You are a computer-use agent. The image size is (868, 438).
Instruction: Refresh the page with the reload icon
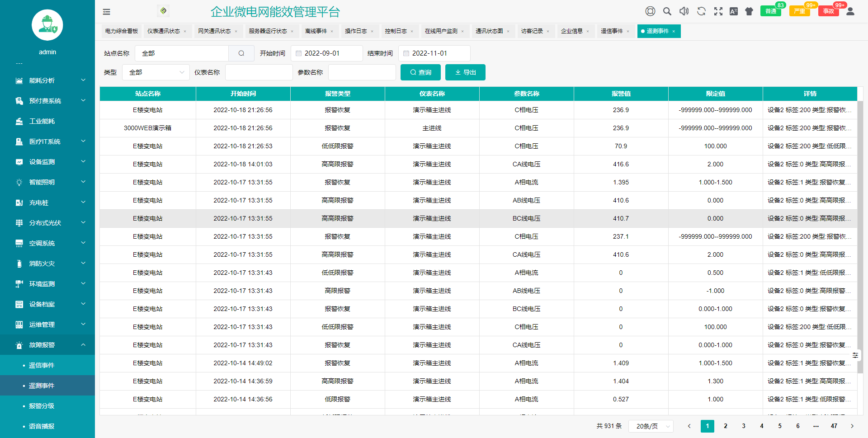pos(701,11)
